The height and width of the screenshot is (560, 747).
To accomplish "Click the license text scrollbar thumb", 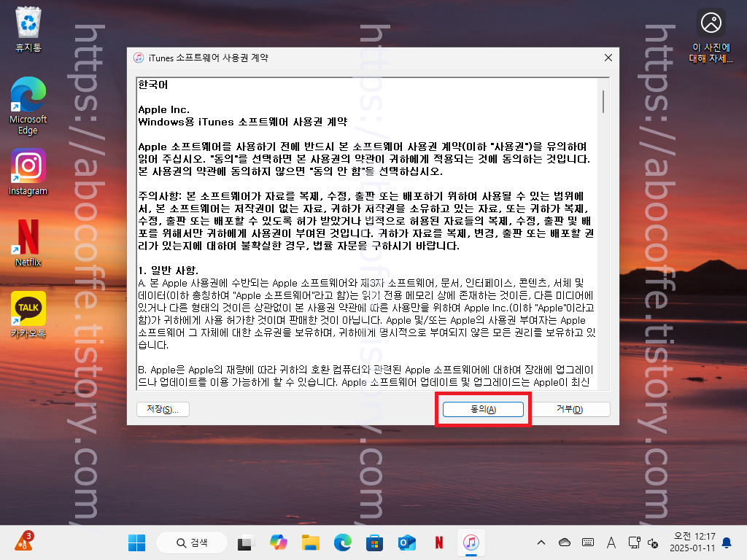I will point(603,102).
